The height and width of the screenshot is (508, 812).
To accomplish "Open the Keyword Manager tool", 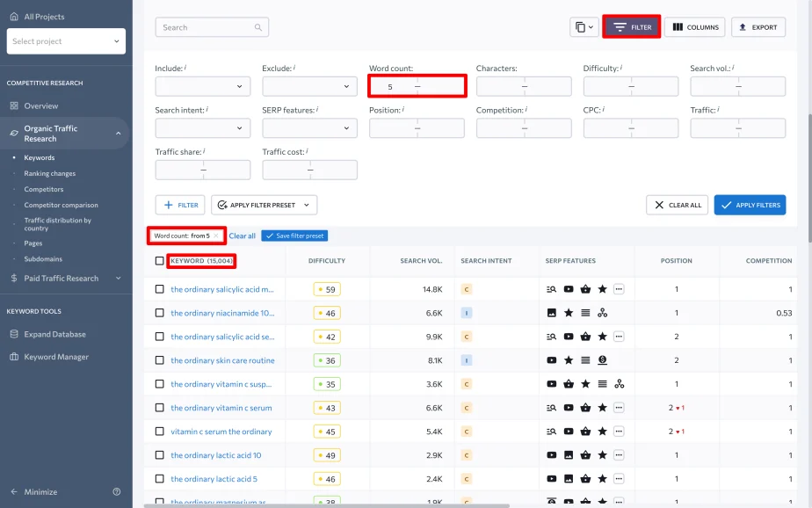I will 54,356.
